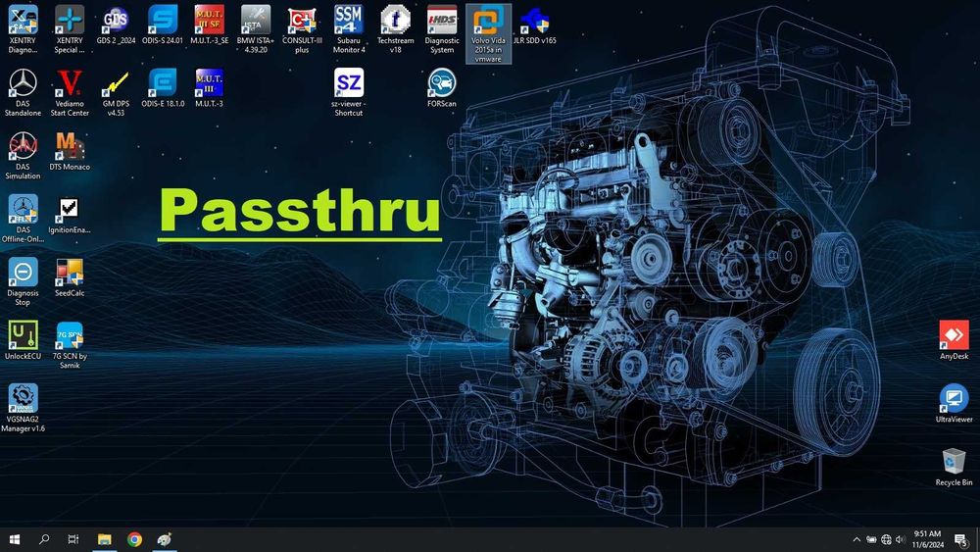The height and width of the screenshot is (552, 980).
Task: Open DAS Simulation shortcut
Action: pyautogui.click(x=23, y=155)
